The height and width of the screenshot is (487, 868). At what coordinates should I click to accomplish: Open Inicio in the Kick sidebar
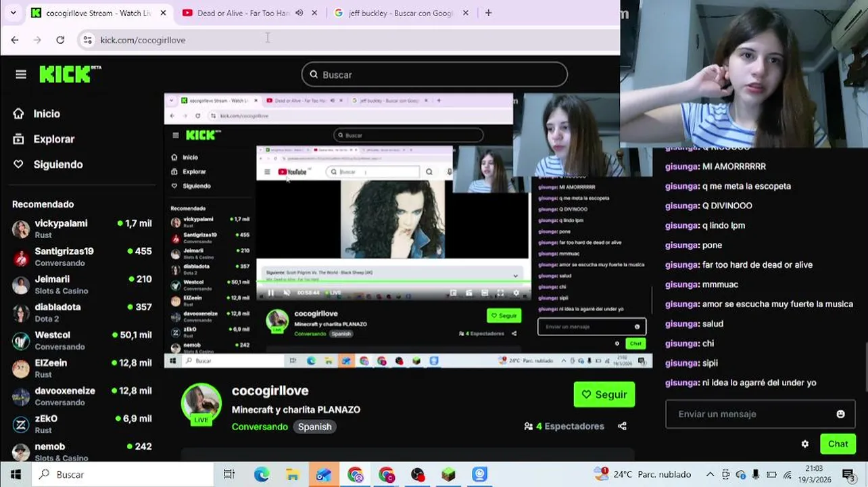coord(37,114)
